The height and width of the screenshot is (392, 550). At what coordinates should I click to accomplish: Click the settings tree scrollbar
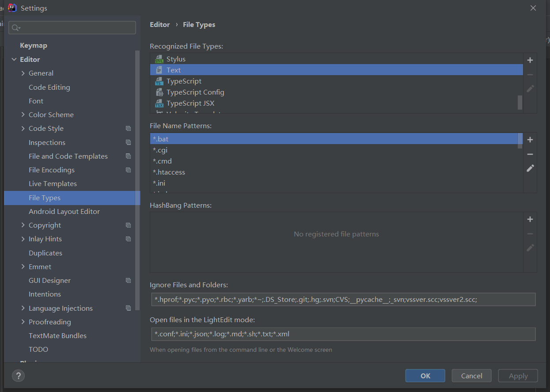click(137, 181)
